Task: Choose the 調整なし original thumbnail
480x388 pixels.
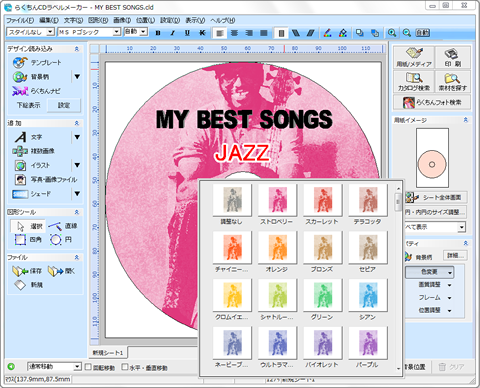Action: (232, 200)
